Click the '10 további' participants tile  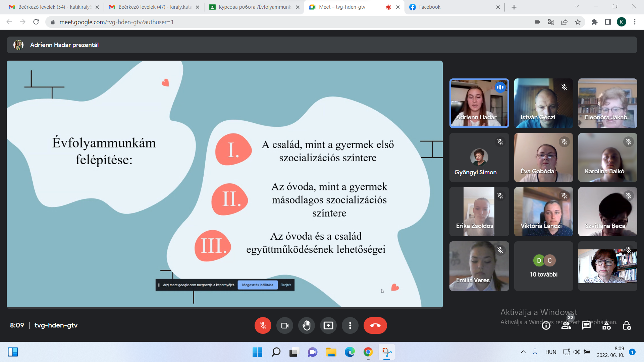pos(543,266)
